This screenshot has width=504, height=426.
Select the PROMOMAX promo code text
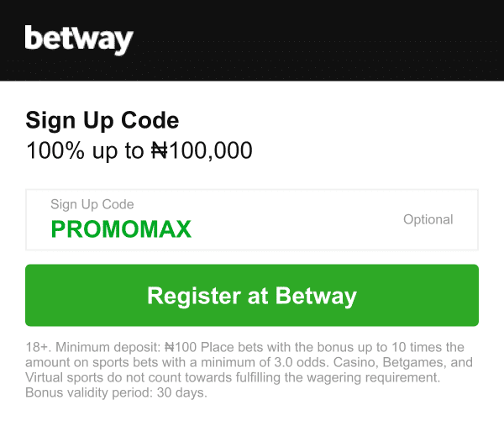point(121,229)
